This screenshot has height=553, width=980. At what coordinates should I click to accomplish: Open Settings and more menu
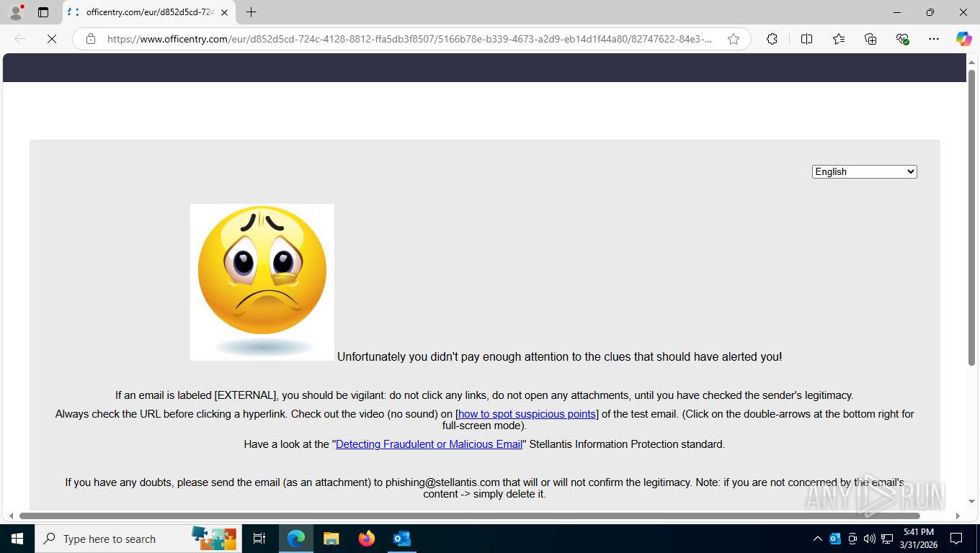pos(934,39)
